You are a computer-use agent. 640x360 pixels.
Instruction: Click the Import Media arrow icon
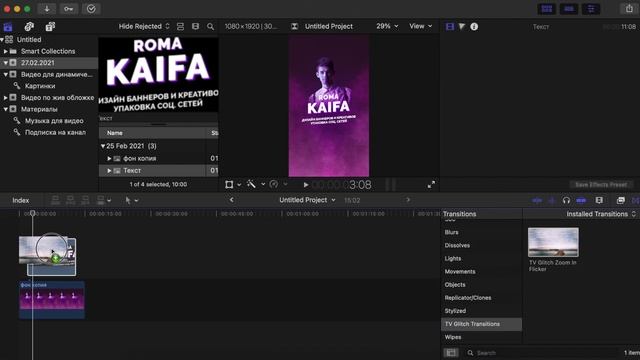[47, 9]
